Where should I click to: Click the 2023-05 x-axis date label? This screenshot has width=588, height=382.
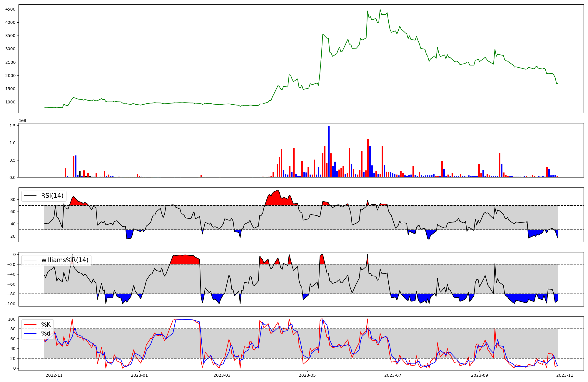307,375
